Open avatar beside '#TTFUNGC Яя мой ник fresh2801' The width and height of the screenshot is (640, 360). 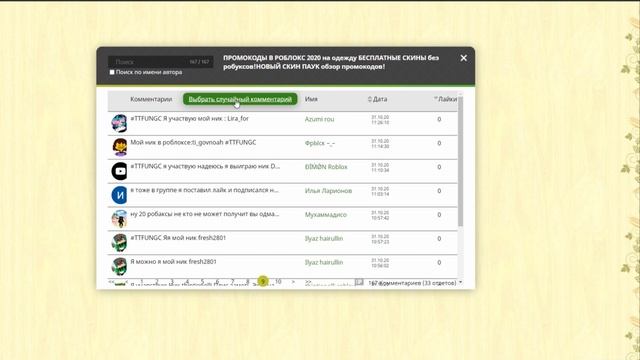tap(120, 242)
